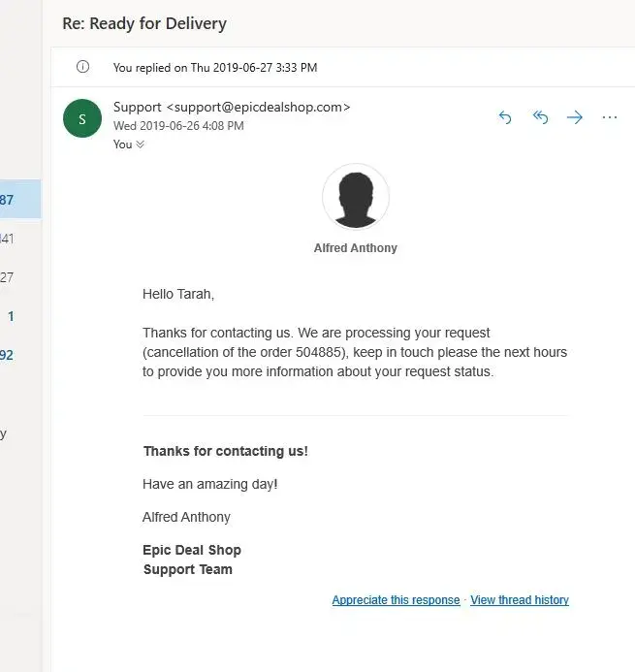Open the 'Appreciate this response' link

(396, 600)
